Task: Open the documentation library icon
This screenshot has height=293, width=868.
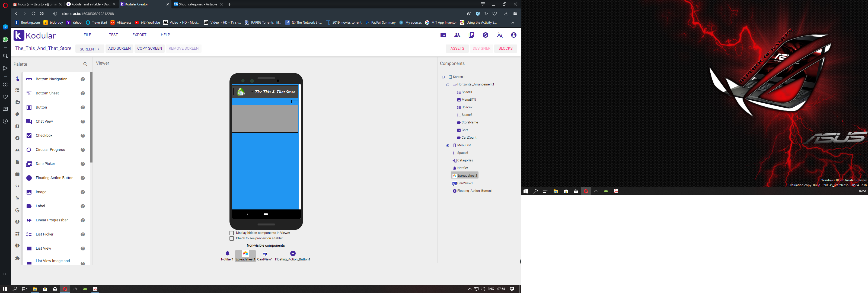Action: point(471,35)
